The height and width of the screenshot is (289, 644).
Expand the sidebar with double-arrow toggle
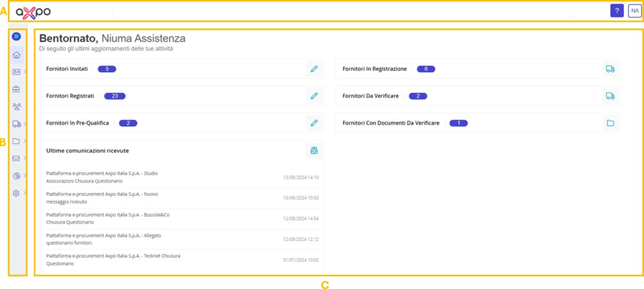pos(16,36)
